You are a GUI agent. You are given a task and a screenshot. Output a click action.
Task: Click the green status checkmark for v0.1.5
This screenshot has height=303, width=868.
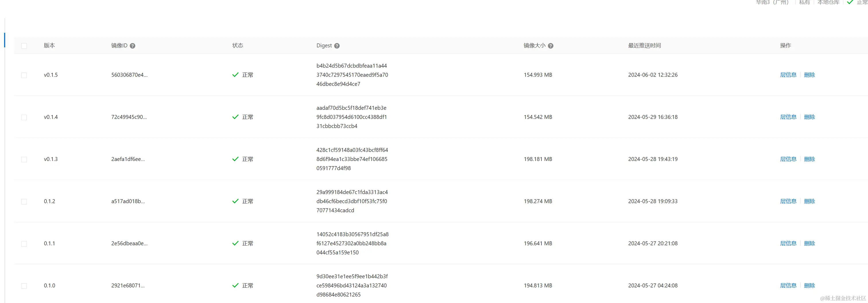click(x=235, y=75)
